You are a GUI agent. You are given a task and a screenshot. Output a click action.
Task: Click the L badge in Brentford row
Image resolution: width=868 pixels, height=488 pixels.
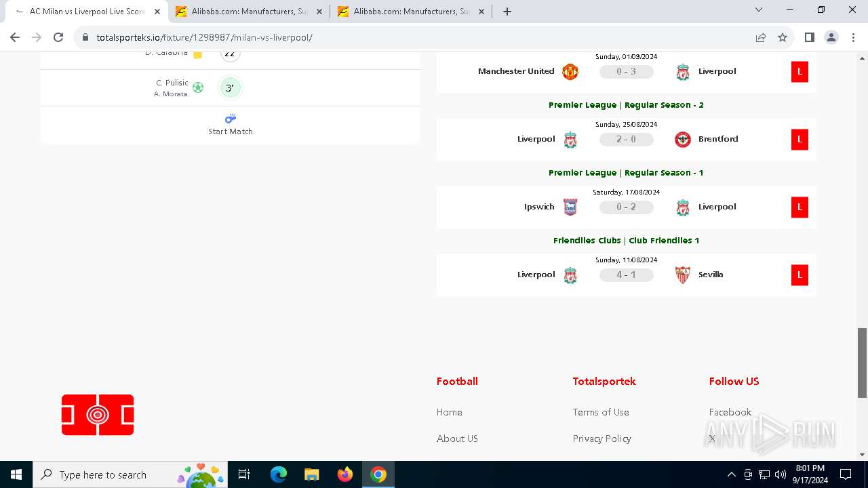(x=800, y=139)
